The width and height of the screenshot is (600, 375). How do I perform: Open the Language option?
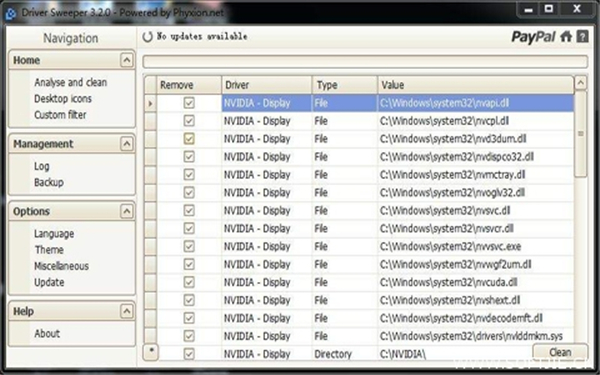click(x=54, y=233)
